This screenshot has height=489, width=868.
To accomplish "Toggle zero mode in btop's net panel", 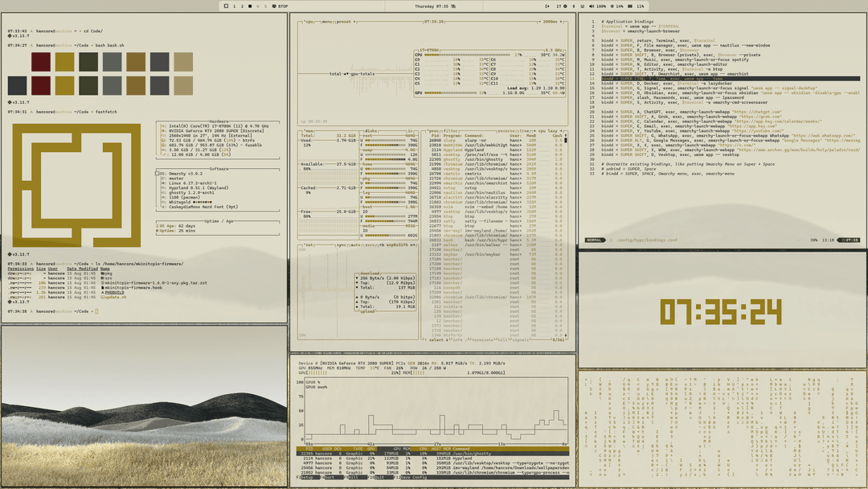I will click(x=370, y=244).
